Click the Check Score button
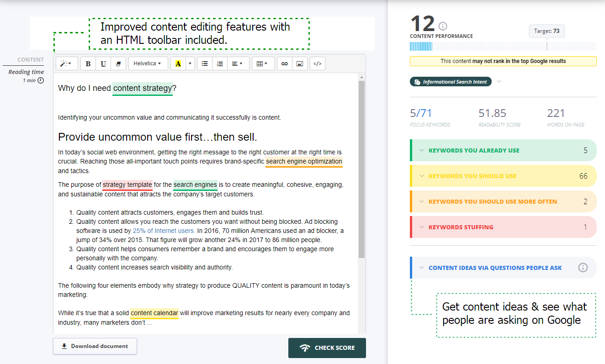The width and height of the screenshot is (605, 364). coord(327,348)
